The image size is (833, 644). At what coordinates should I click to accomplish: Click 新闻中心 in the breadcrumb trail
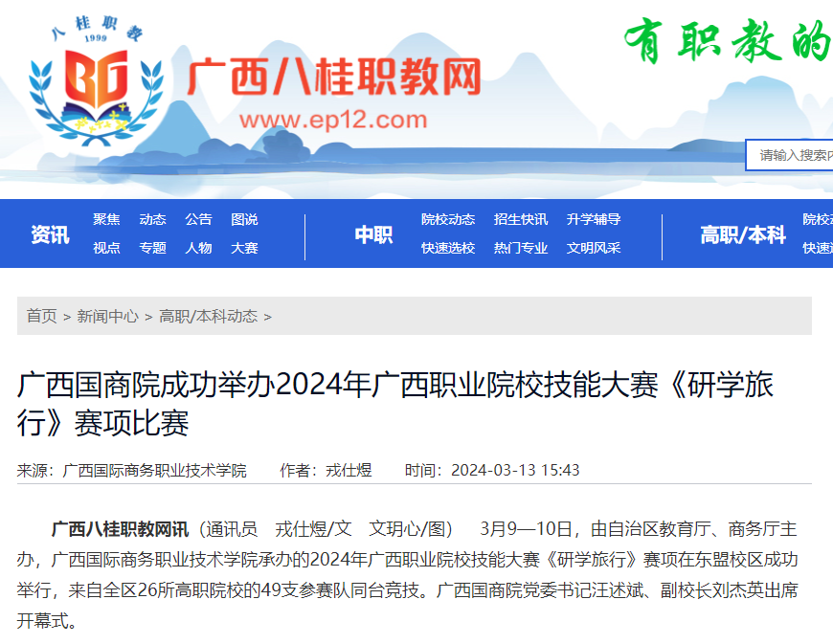107,316
